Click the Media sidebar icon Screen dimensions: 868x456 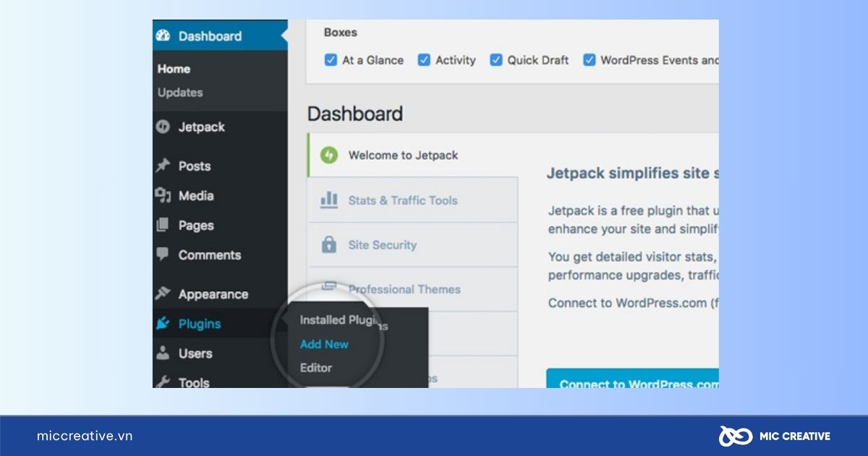[x=163, y=195]
